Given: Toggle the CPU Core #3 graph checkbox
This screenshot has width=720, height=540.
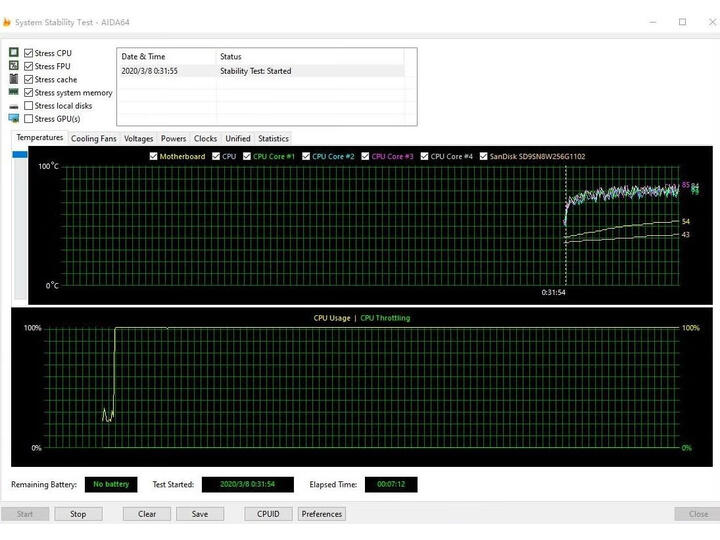Looking at the screenshot, I should pos(365,156).
